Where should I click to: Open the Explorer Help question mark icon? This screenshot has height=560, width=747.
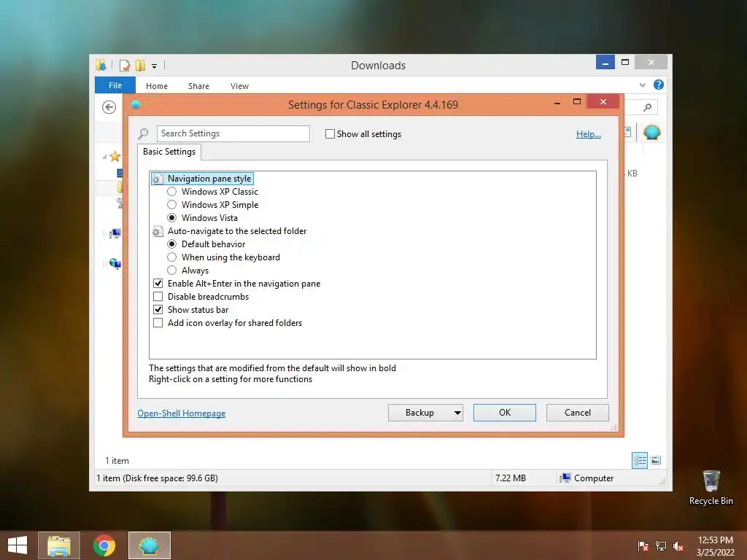coord(659,85)
